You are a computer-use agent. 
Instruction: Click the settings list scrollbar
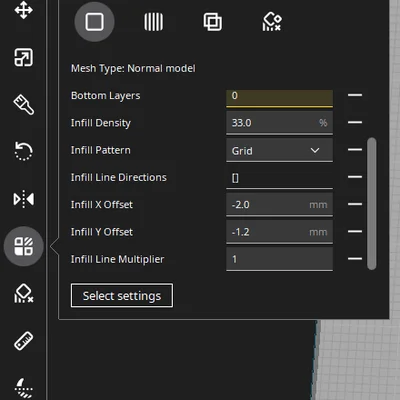(372, 204)
